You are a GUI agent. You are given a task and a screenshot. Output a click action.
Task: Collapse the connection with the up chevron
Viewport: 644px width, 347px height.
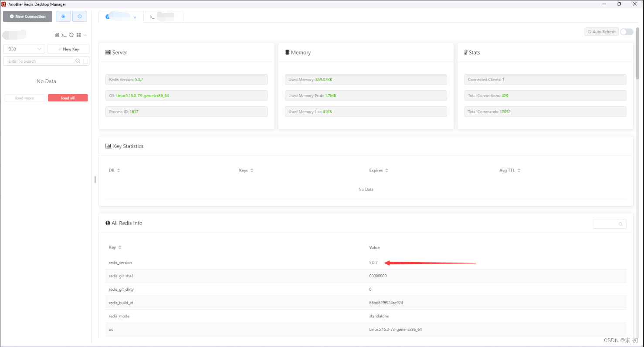pyautogui.click(x=85, y=35)
